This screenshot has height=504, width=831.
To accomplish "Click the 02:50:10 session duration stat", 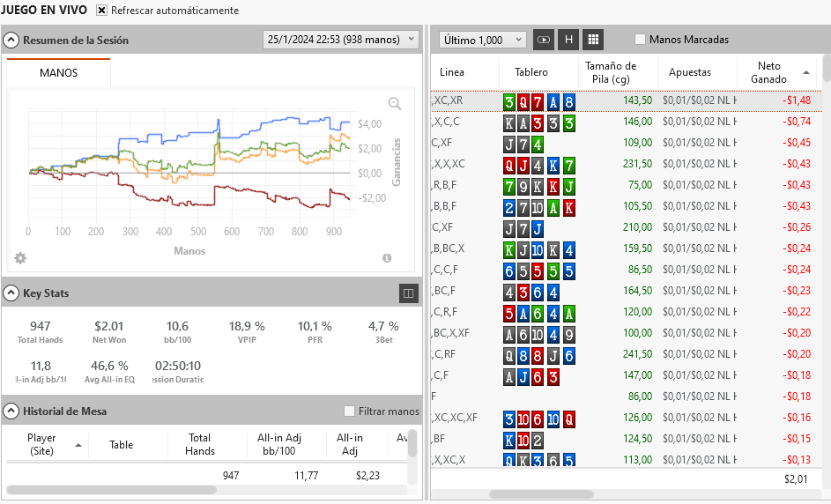I will click(178, 372).
